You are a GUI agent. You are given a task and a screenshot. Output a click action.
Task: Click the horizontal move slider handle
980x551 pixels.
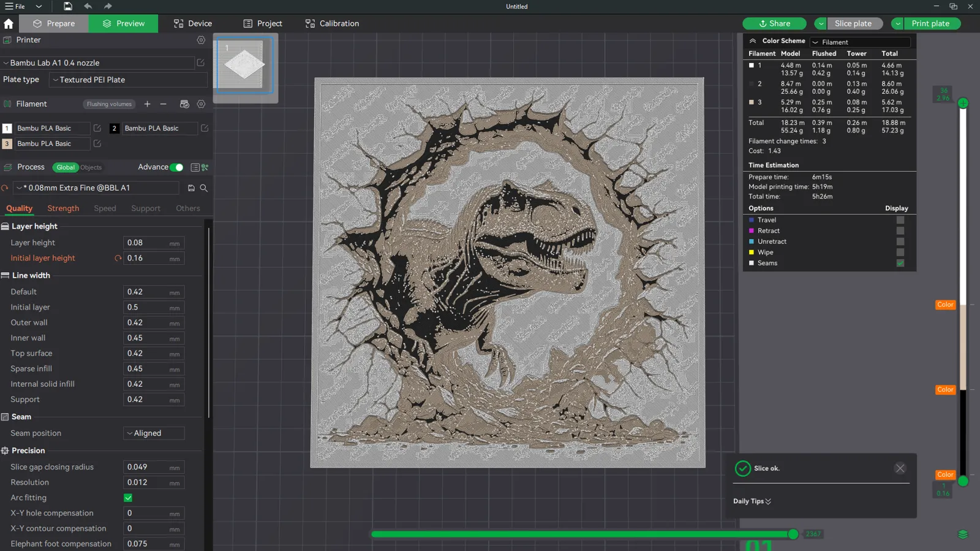[x=793, y=534]
